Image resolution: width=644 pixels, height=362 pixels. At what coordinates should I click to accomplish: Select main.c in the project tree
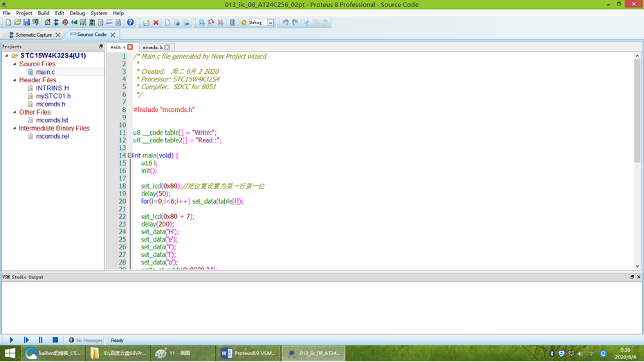[x=45, y=72]
